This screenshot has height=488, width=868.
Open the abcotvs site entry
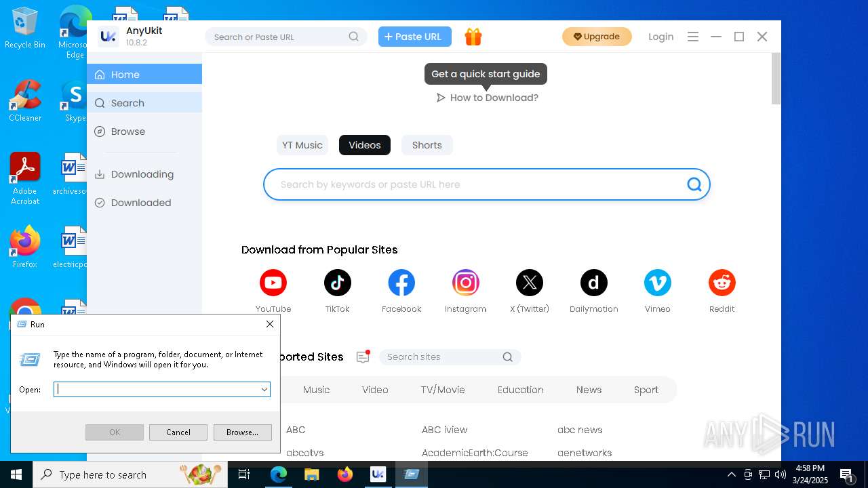305,453
